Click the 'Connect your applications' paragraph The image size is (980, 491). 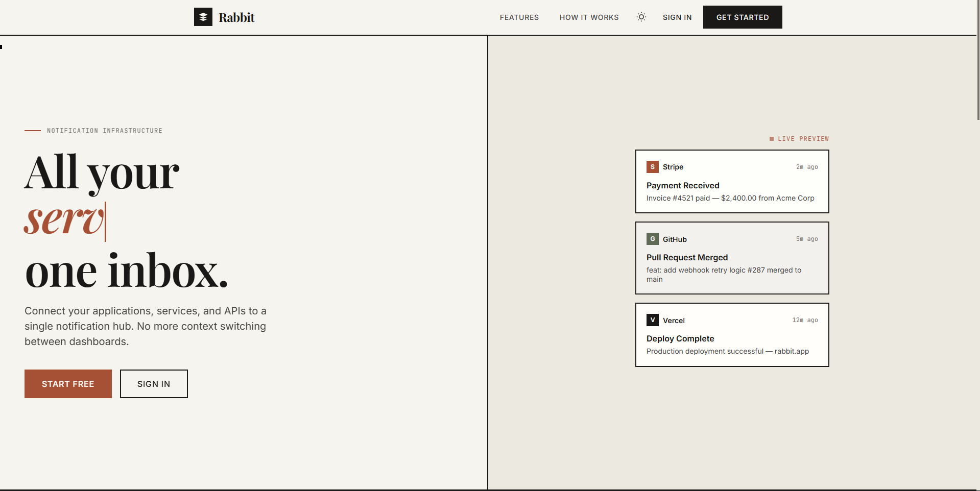tap(146, 326)
